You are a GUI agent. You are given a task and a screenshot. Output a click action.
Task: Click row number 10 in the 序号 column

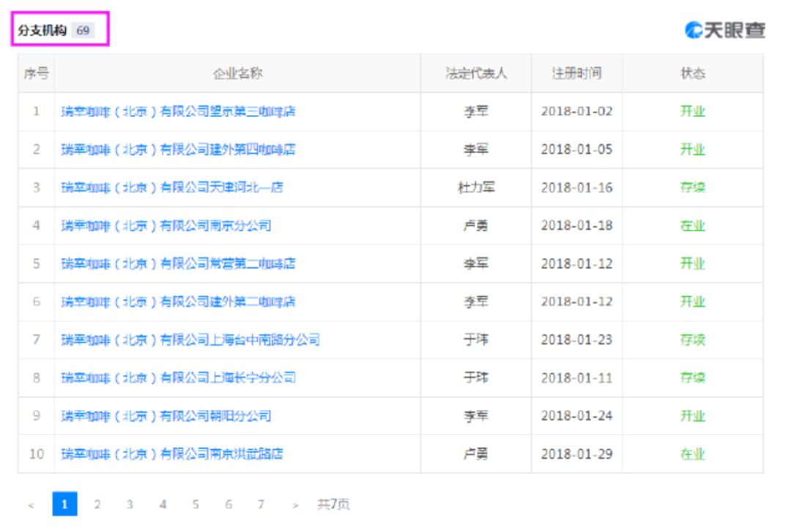tap(37, 454)
